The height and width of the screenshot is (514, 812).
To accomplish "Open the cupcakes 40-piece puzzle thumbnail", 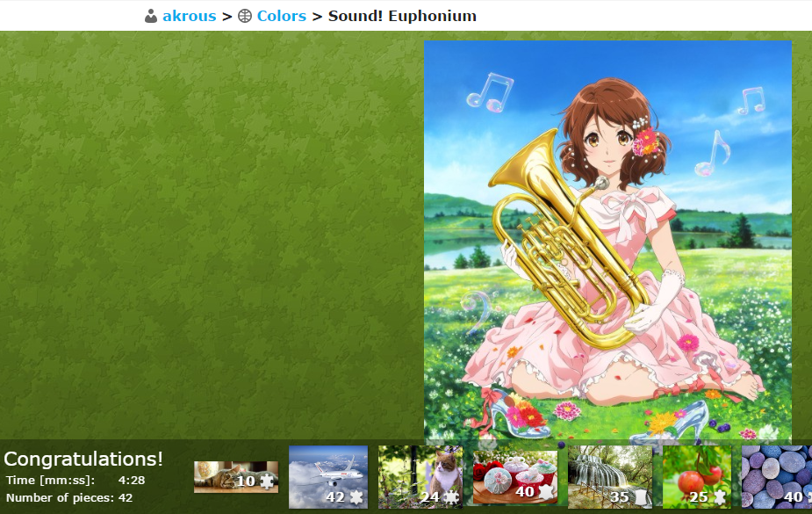I will [515, 477].
